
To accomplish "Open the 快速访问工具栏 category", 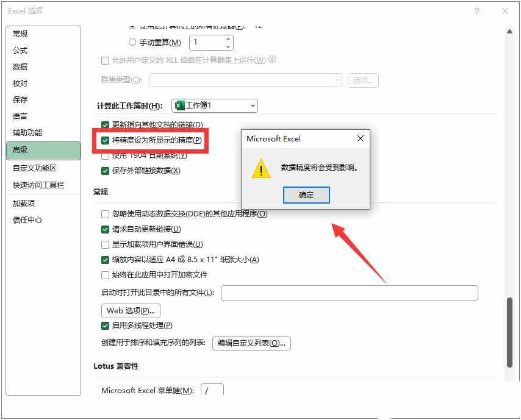I will tap(43, 185).
